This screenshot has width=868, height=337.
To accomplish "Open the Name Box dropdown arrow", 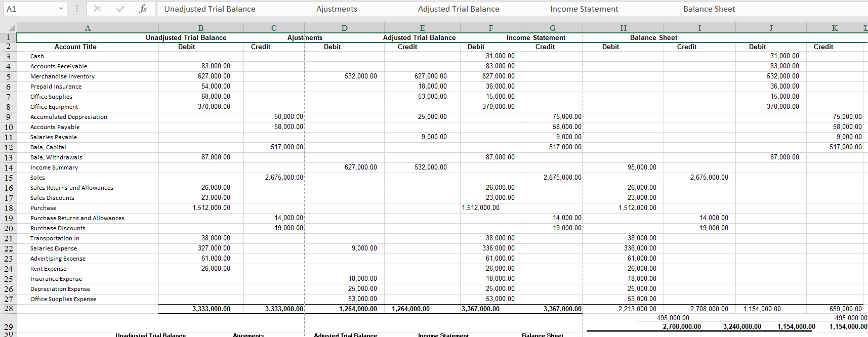I will pos(61,9).
